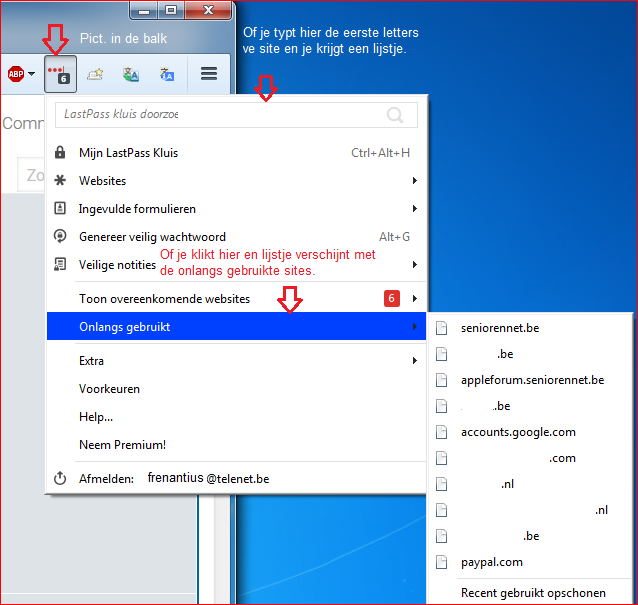Open the Adblock Plus dropdown arrow

(32, 74)
